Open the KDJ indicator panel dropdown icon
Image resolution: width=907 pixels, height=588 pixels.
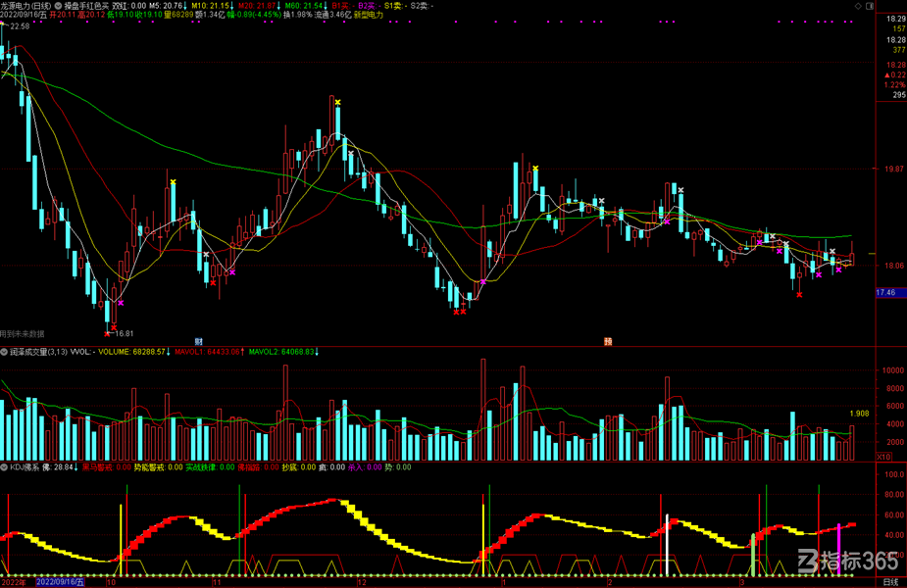(4, 467)
